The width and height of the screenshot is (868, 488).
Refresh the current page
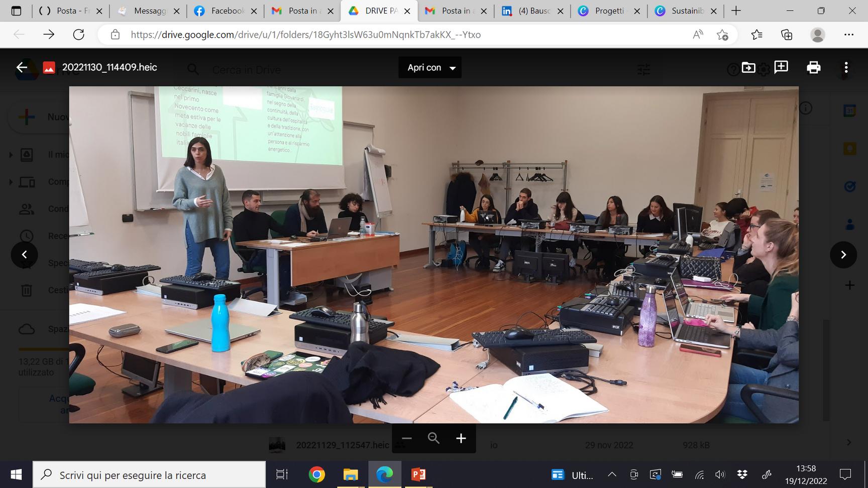pyautogui.click(x=79, y=34)
